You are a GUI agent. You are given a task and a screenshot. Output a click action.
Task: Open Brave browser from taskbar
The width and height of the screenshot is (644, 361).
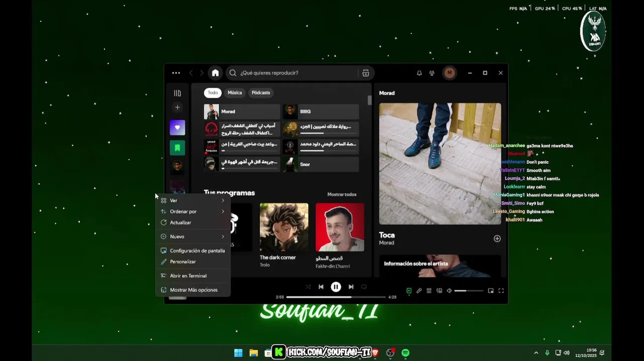click(375, 353)
